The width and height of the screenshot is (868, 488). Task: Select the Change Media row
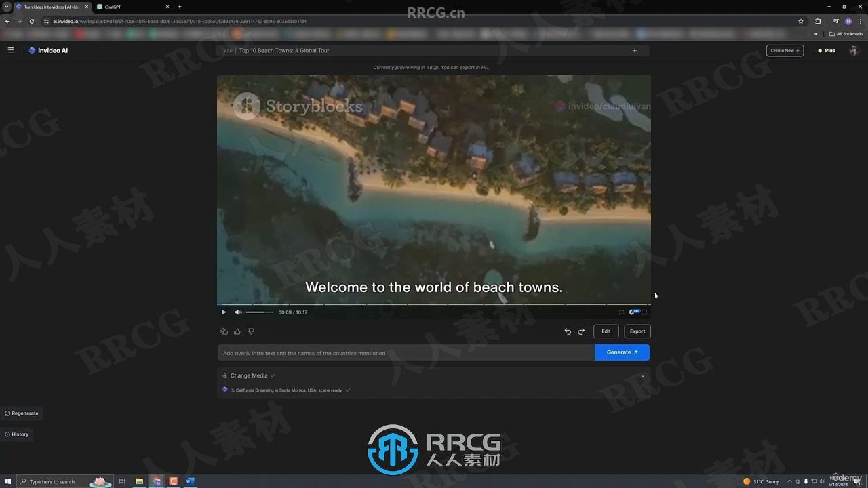[x=434, y=375]
